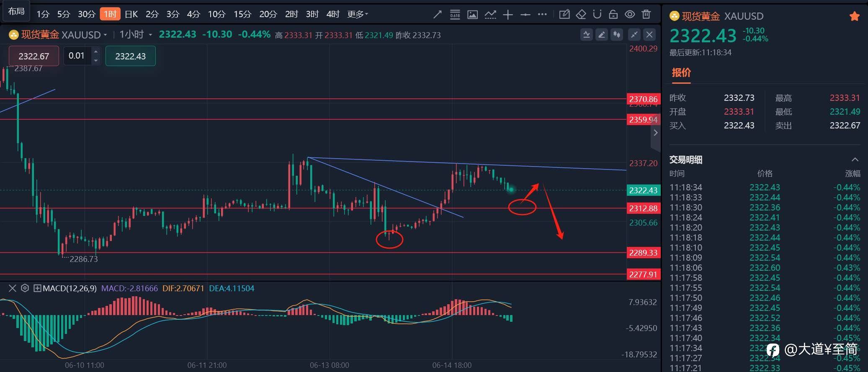This screenshot has height=372, width=868.
Task: Pick the eraser drawing tool
Action: [581, 14]
